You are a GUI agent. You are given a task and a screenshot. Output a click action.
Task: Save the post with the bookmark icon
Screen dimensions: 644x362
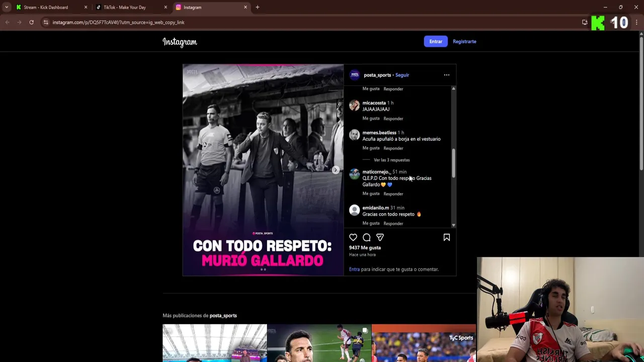[446, 237]
